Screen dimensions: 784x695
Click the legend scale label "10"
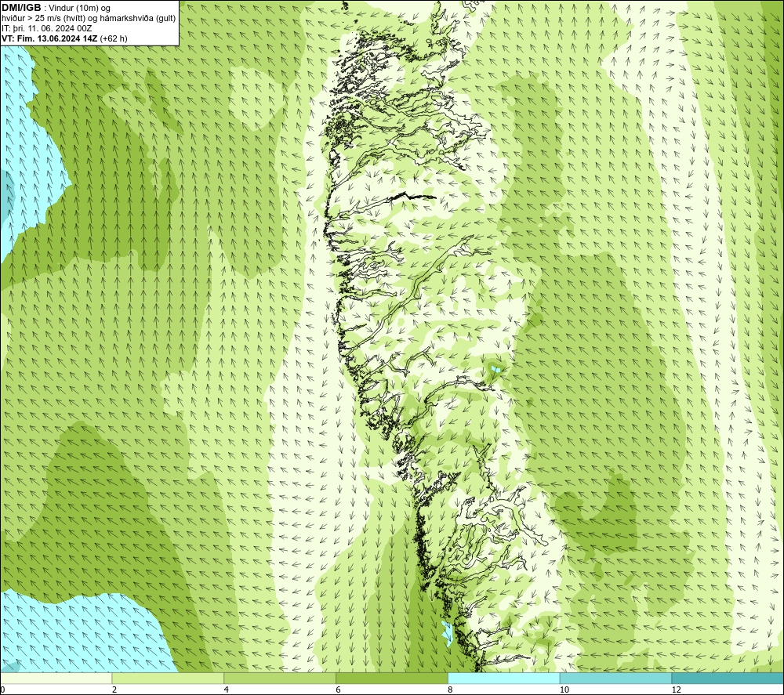[x=564, y=690]
